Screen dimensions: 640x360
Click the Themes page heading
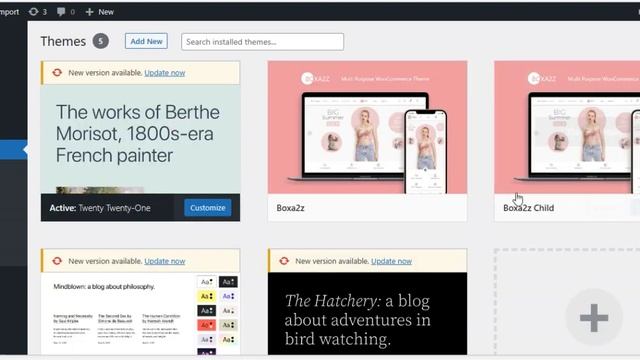coord(63,41)
